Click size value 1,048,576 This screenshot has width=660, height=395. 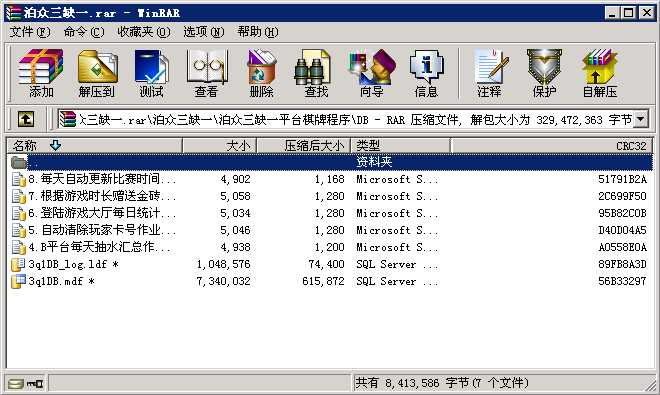pyautogui.click(x=224, y=264)
